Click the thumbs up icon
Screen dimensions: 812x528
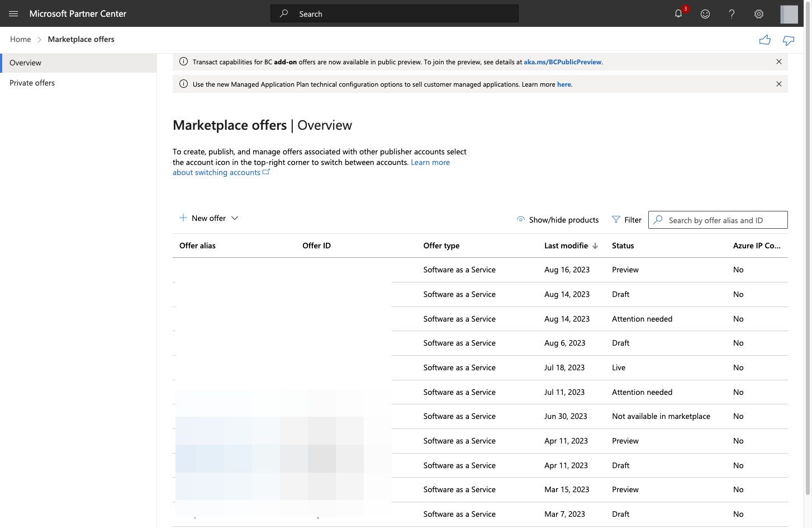click(x=765, y=40)
